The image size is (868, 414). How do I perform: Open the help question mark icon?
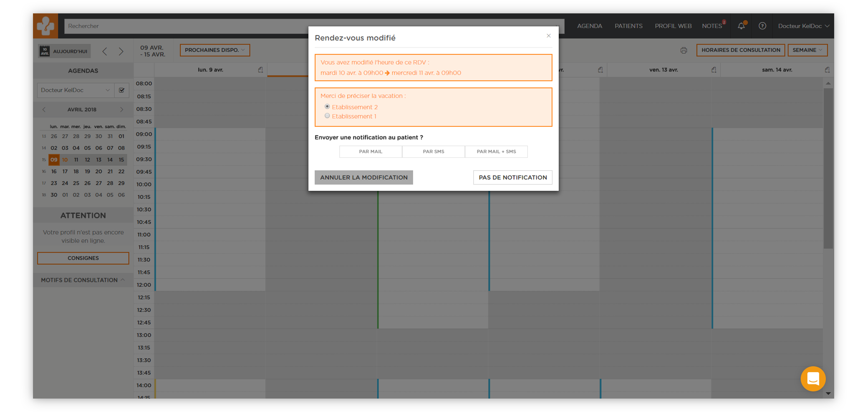click(762, 26)
